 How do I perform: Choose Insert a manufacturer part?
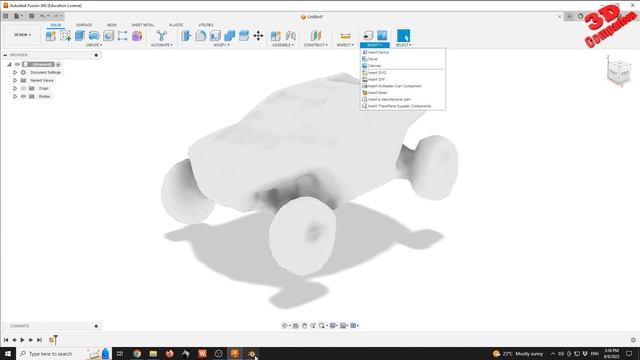tap(402, 99)
